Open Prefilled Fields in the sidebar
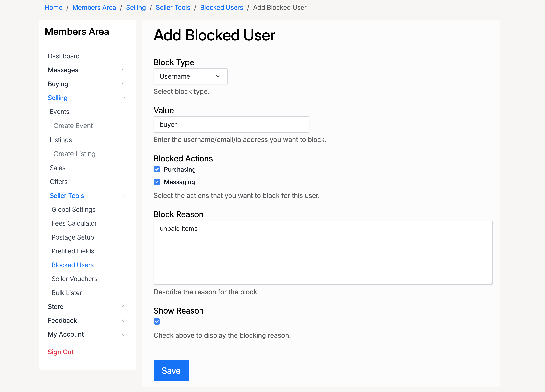 coord(73,251)
